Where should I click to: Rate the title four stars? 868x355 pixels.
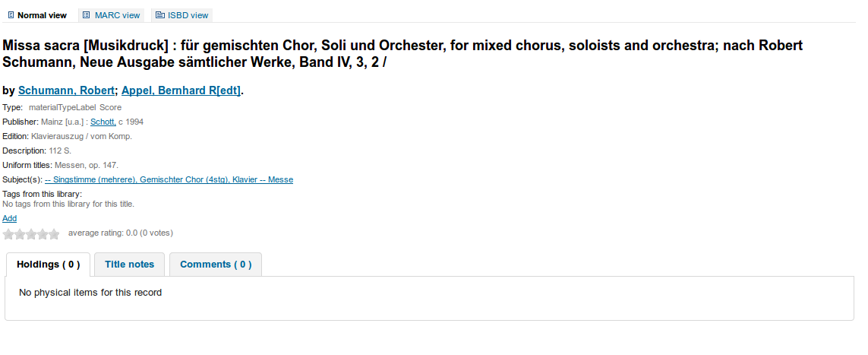(43, 234)
